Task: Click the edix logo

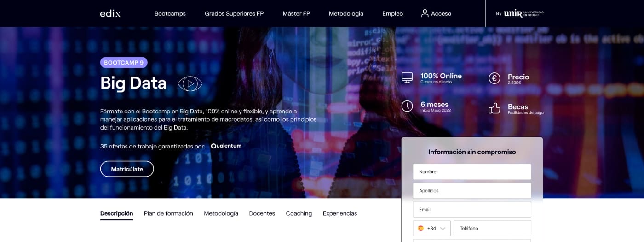Action: coord(110,13)
